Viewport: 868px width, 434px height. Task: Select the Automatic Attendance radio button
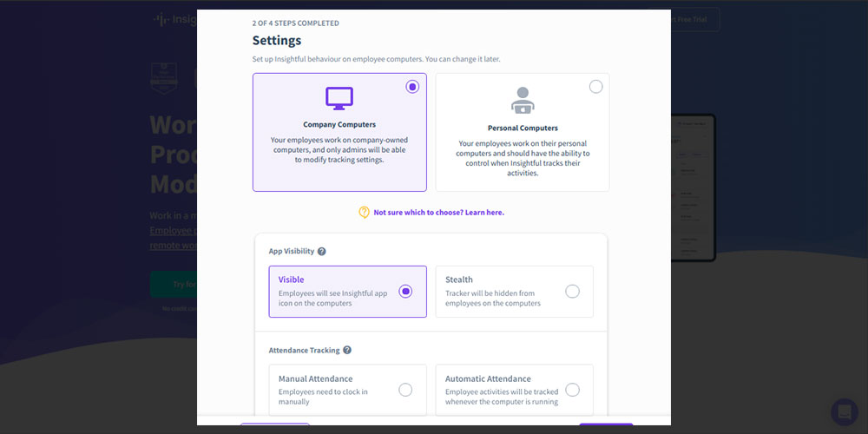pyautogui.click(x=572, y=390)
